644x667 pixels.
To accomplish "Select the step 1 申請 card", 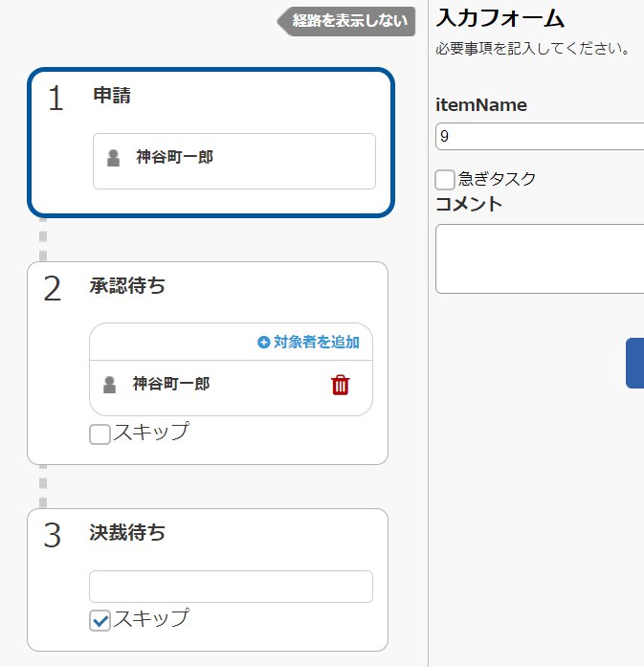I will (x=211, y=143).
